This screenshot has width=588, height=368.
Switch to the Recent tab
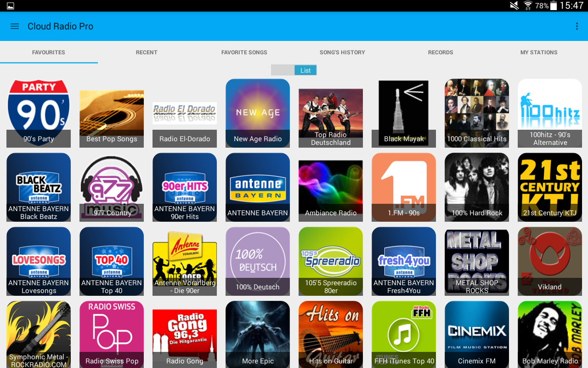coord(147,52)
